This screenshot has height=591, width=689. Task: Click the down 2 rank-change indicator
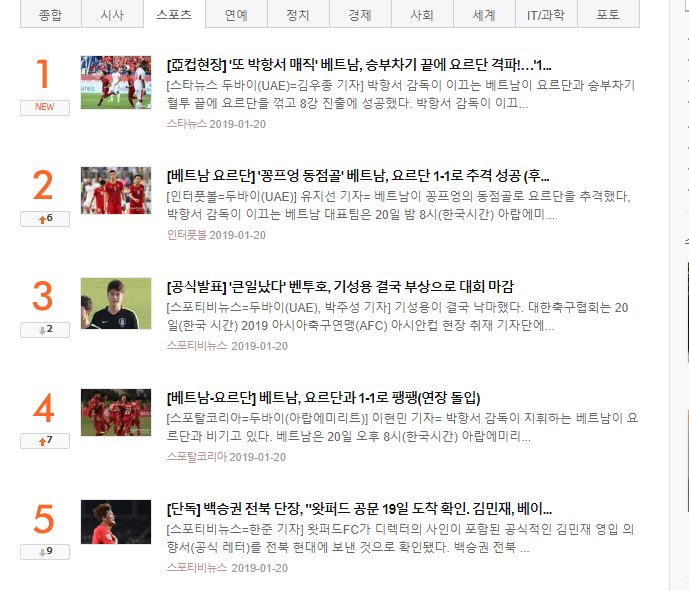point(45,330)
